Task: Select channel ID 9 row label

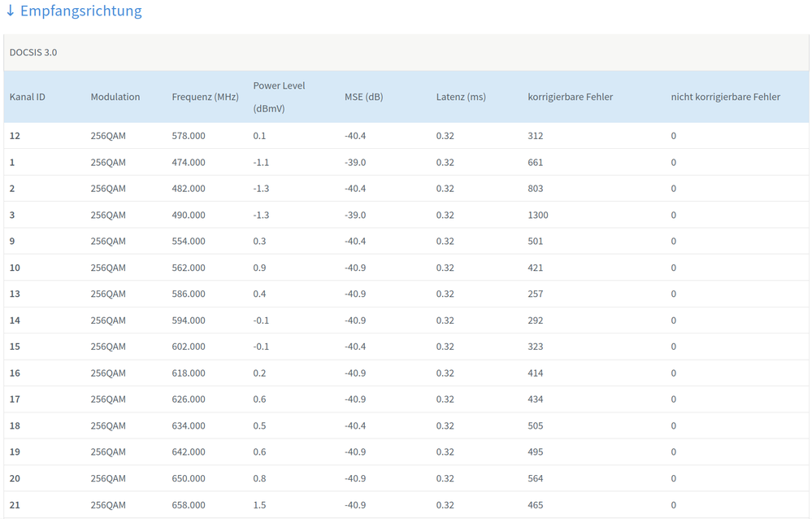Action: pyautogui.click(x=12, y=242)
